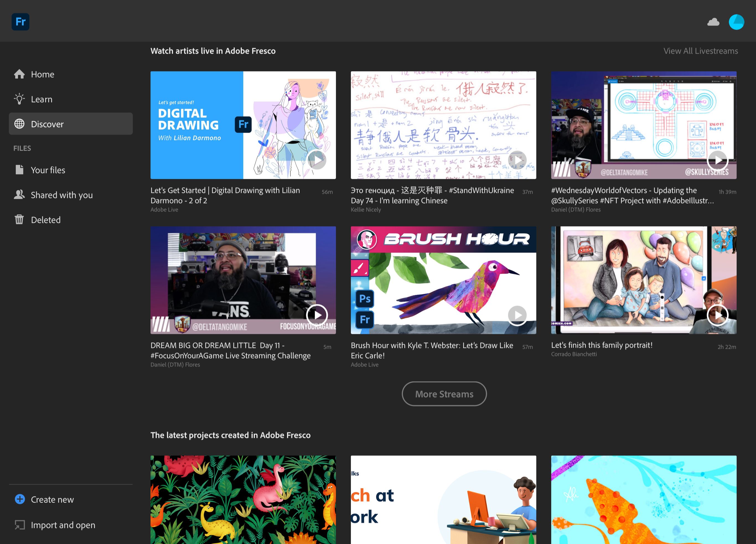
Task: Open the man at desk illustration project
Action: coord(443,500)
